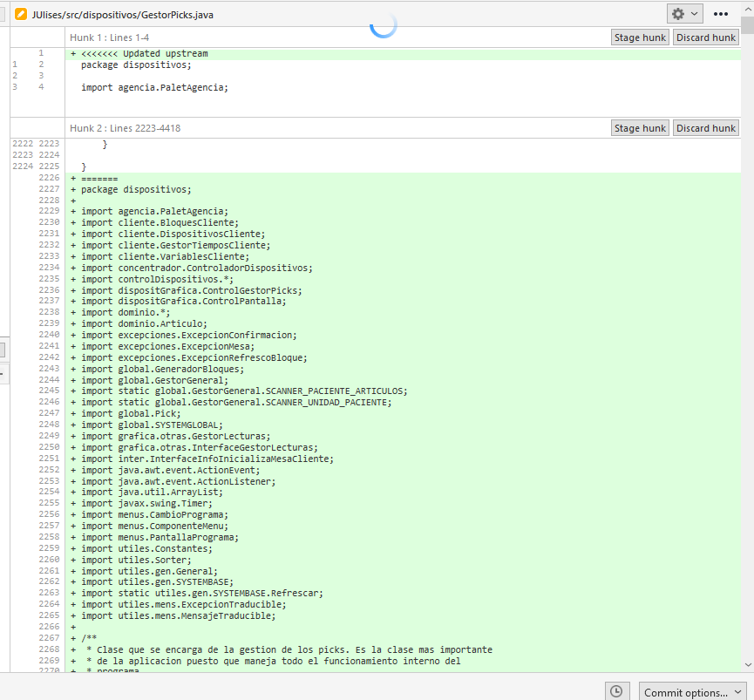This screenshot has width=754, height=700.
Task: Stage hunk 1 covering lines 1-4
Action: click(640, 37)
